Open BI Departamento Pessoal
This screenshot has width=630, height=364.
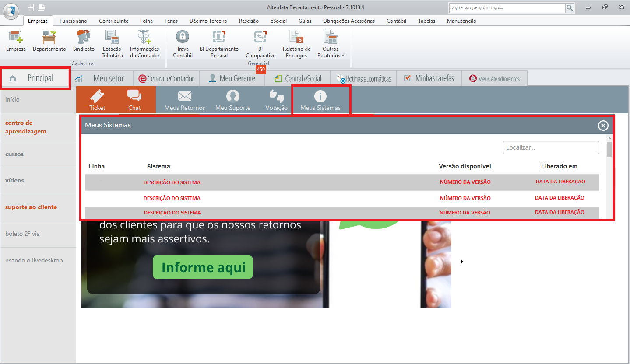point(219,44)
